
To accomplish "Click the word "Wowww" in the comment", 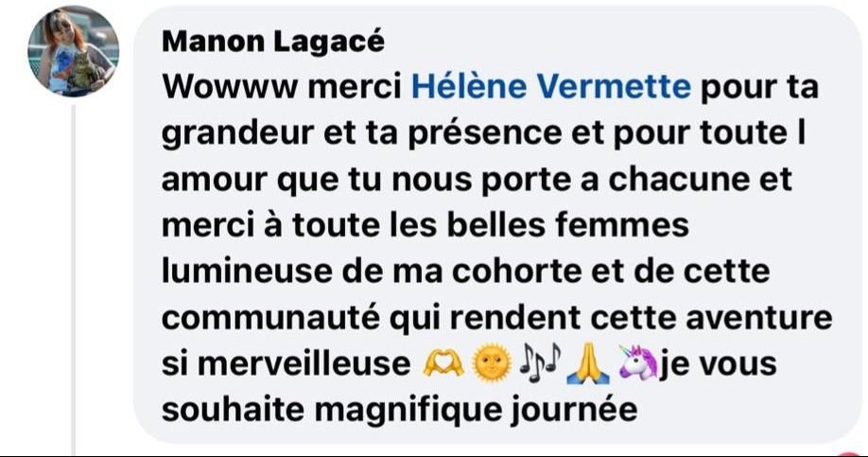I will click(230, 88).
